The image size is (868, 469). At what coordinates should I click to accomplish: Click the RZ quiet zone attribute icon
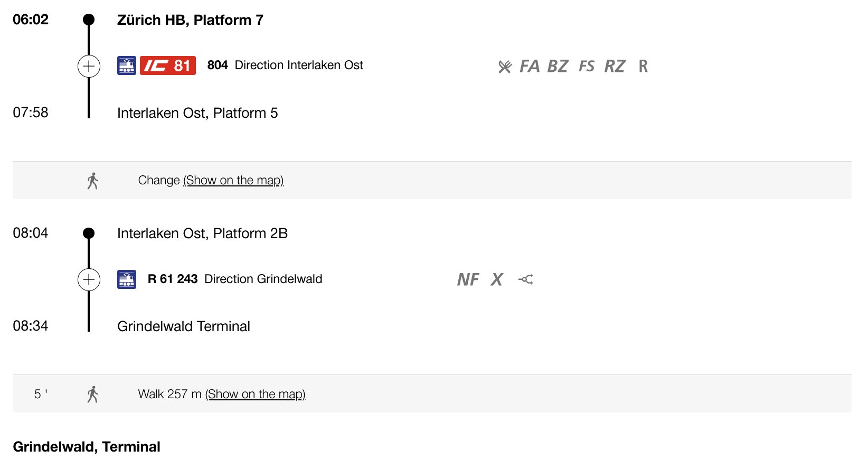(x=615, y=66)
